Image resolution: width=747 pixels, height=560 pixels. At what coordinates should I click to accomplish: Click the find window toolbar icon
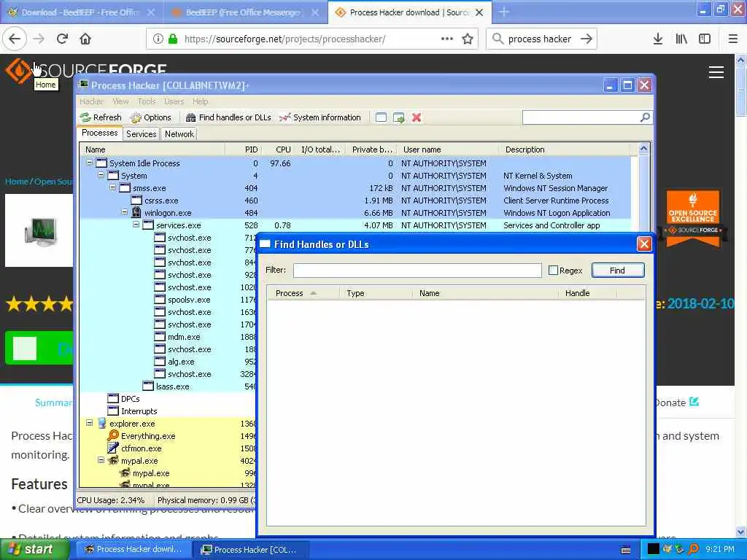click(381, 117)
